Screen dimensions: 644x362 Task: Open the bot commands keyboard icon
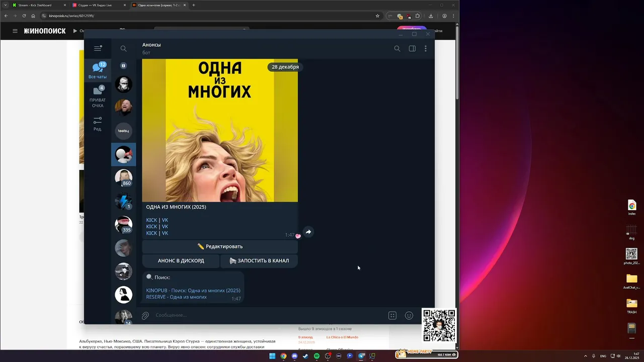click(x=392, y=316)
